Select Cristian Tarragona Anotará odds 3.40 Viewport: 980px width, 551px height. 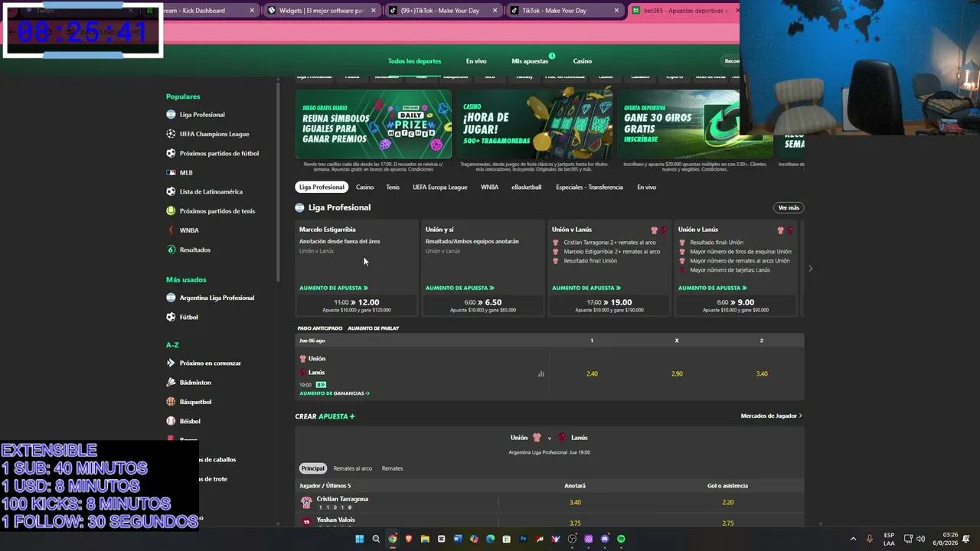click(x=575, y=503)
